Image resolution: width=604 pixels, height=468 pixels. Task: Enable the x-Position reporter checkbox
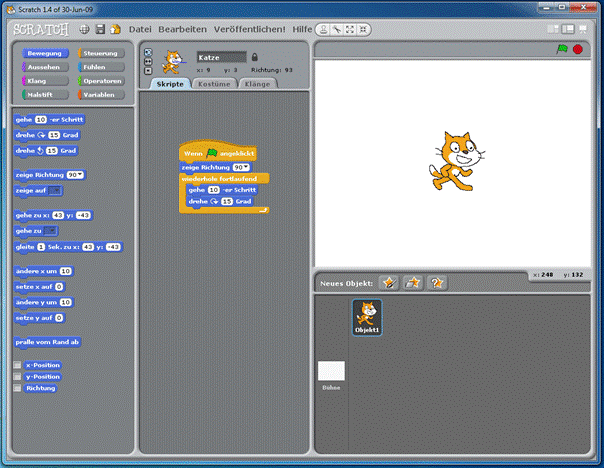click(17, 365)
